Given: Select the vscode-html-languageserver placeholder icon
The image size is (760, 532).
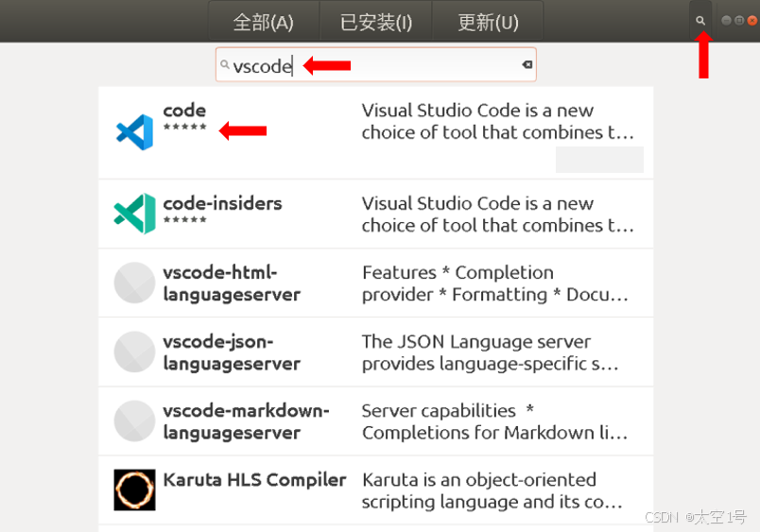Looking at the screenshot, I should (x=135, y=283).
